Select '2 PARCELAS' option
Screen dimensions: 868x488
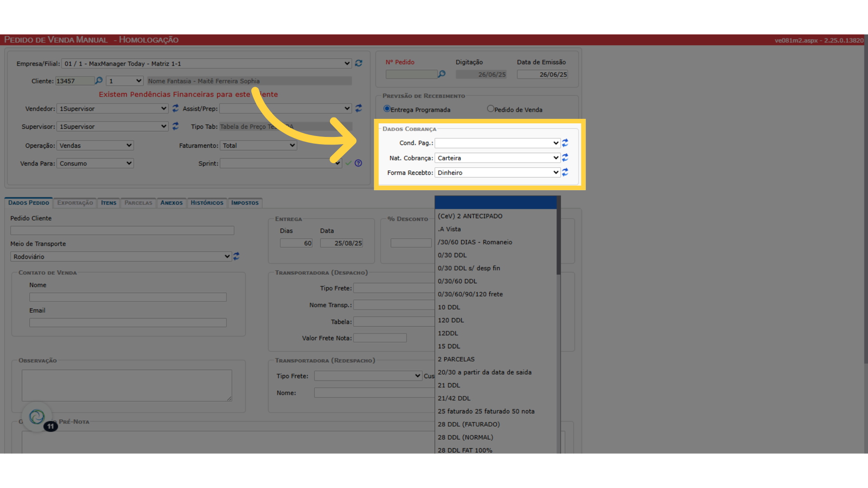coord(495,359)
